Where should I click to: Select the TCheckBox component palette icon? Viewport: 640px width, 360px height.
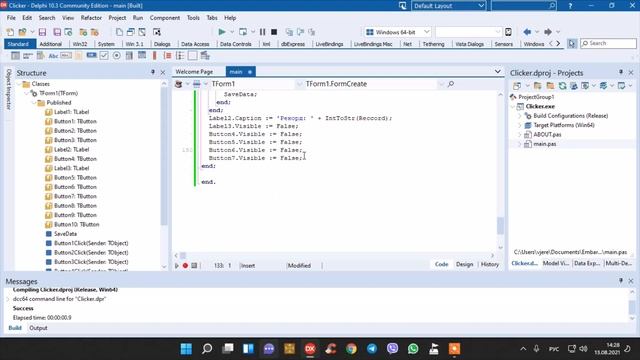(x=104, y=56)
